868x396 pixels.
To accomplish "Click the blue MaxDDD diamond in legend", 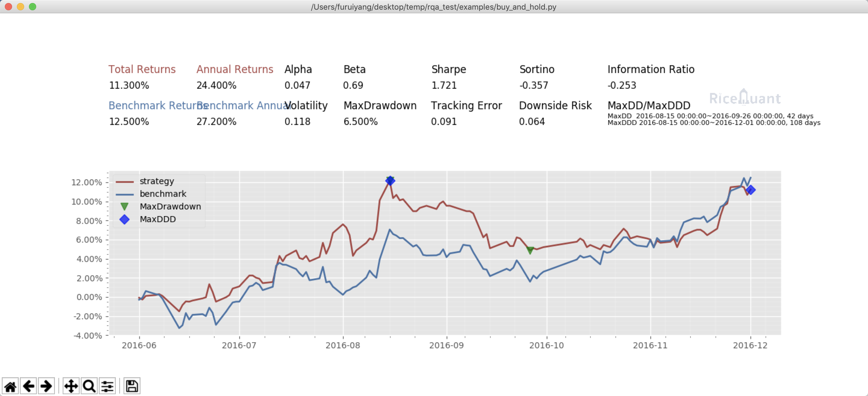I will click(x=124, y=219).
